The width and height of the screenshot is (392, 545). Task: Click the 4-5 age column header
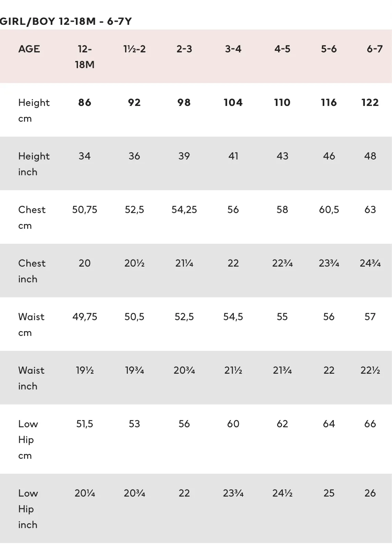pos(282,49)
